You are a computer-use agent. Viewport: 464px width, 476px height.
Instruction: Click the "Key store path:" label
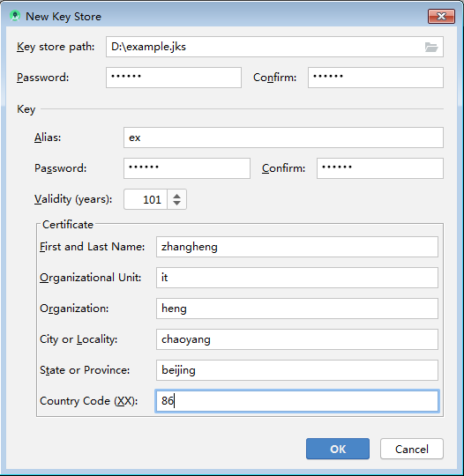pyautogui.click(x=56, y=47)
